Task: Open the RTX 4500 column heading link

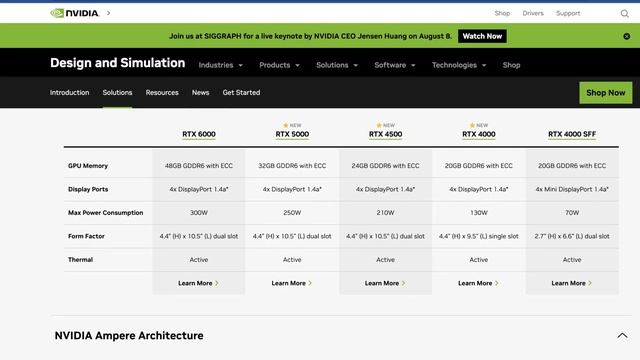Action: 385,134
